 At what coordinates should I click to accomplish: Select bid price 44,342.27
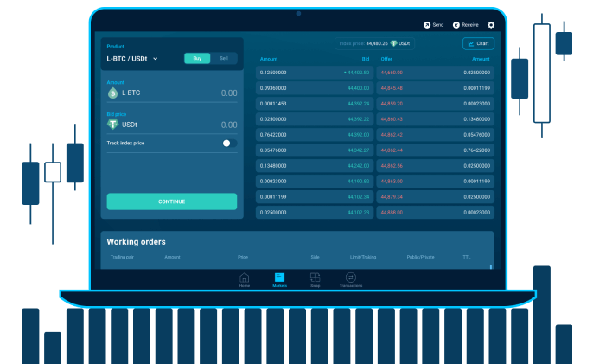358,150
